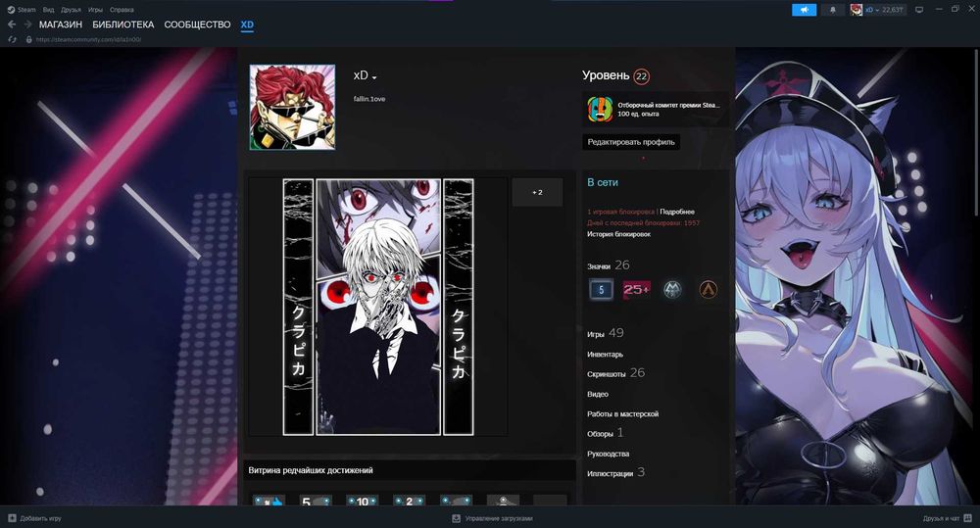Click the vertical page scrollbar
Image resolution: width=980 pixels, height=528 pixels.
[976, 133]
